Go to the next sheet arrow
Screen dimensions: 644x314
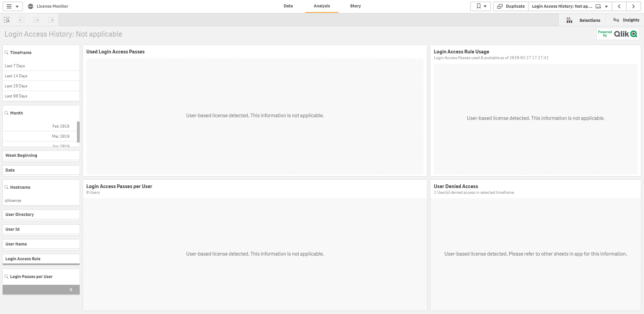point(633,6)
